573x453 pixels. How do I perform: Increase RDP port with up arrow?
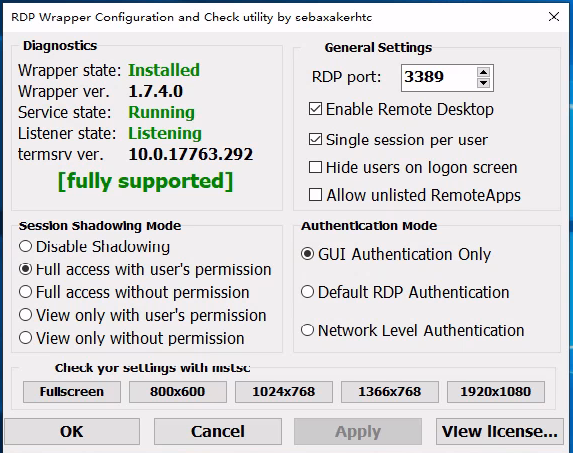[x=483, y=72]
